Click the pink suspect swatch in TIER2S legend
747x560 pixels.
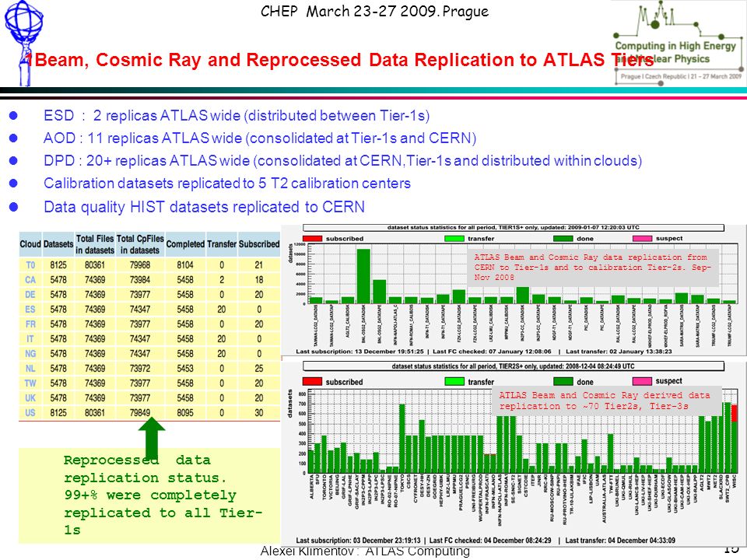coord(642,381)
